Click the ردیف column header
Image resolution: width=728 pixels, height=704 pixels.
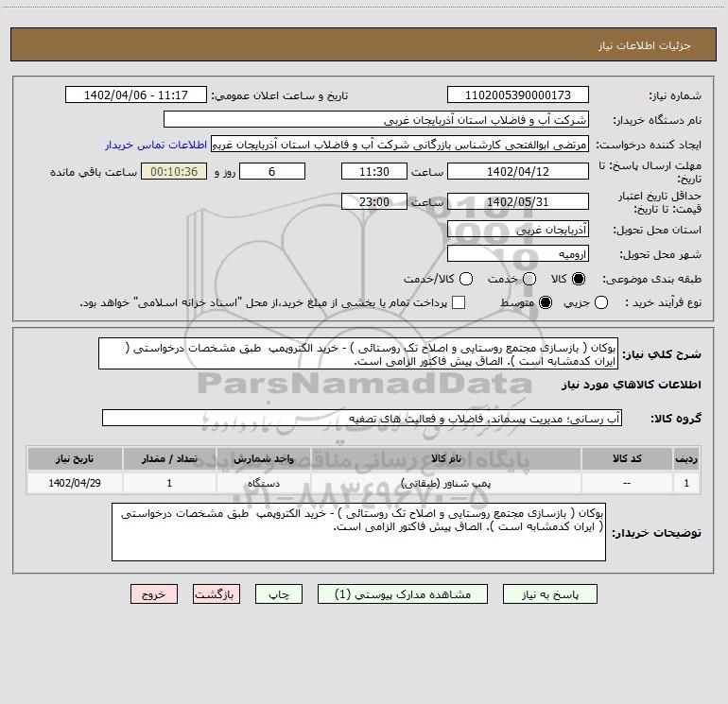tap(686, 458)
